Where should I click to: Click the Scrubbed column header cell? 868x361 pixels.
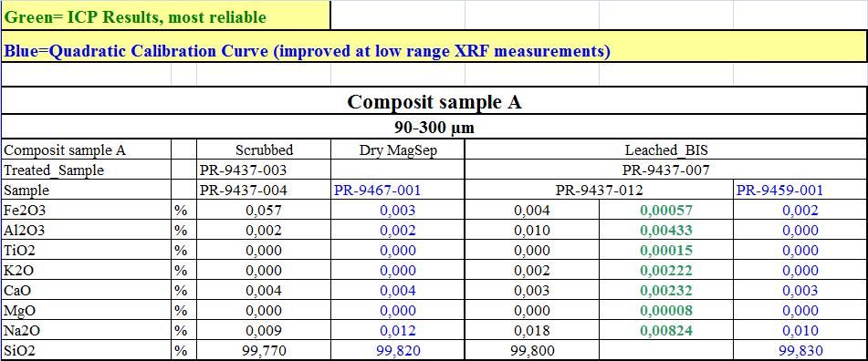(264, 150)
